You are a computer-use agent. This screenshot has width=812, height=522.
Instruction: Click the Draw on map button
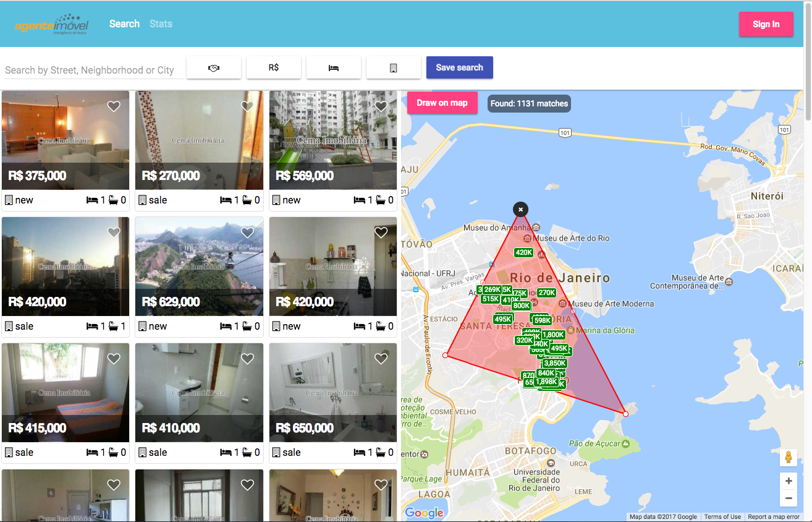coord(442,103)
